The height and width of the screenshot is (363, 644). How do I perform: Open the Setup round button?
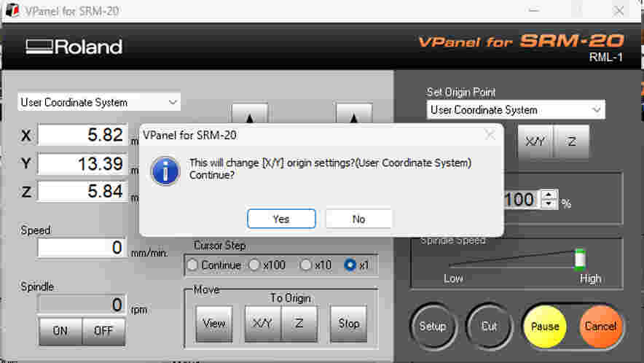(433, 327)
